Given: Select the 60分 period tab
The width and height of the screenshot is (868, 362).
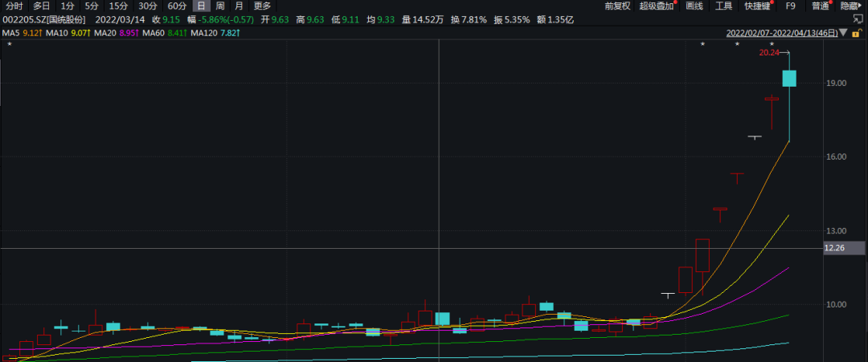Looking at the screenshot, I should pos(177,6).
